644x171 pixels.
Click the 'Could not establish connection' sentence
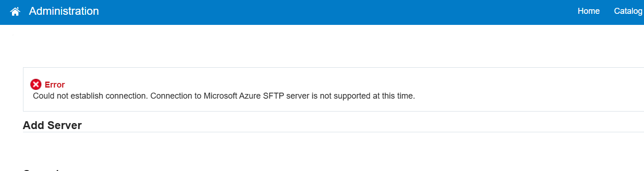click(91, 96)
